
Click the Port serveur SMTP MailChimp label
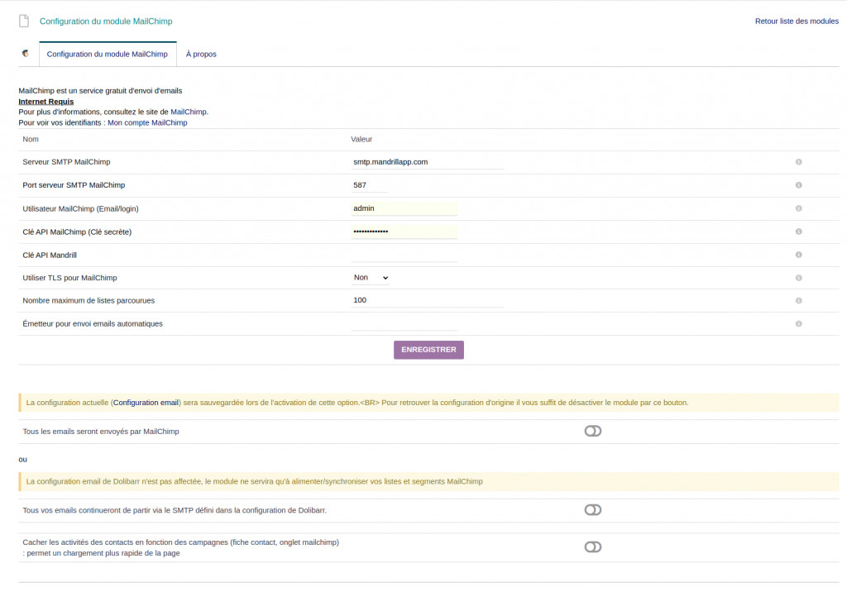point(74,185)
